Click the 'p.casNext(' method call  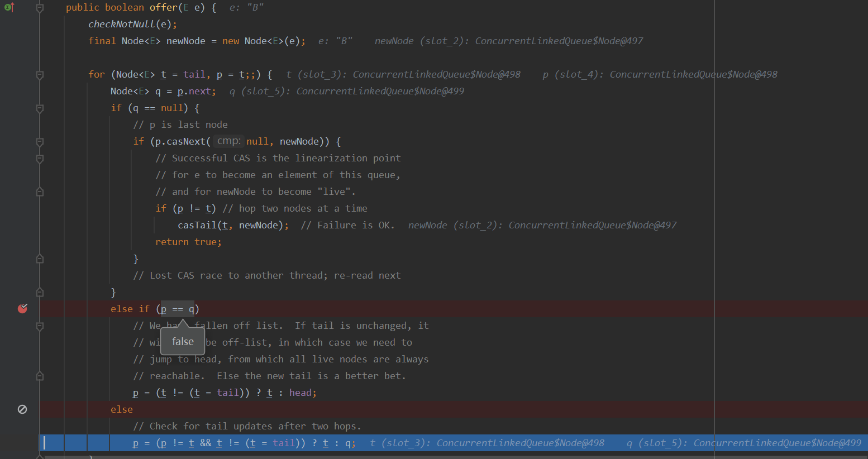(x=183, y=141)
